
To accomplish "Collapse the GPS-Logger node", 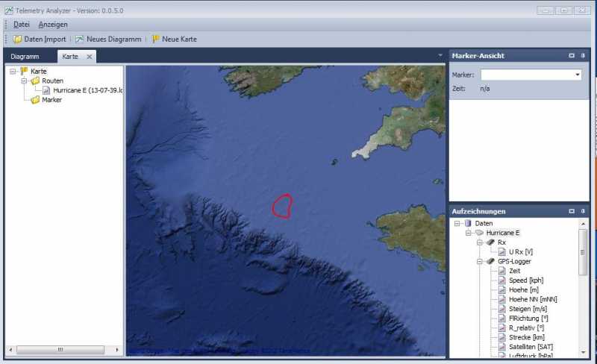I will click(480, 261).
